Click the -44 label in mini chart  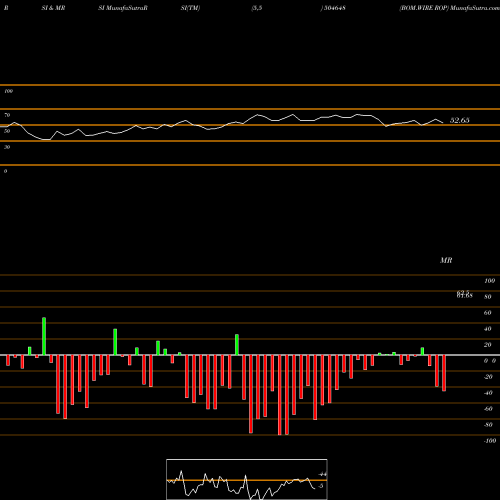[322, 474]
